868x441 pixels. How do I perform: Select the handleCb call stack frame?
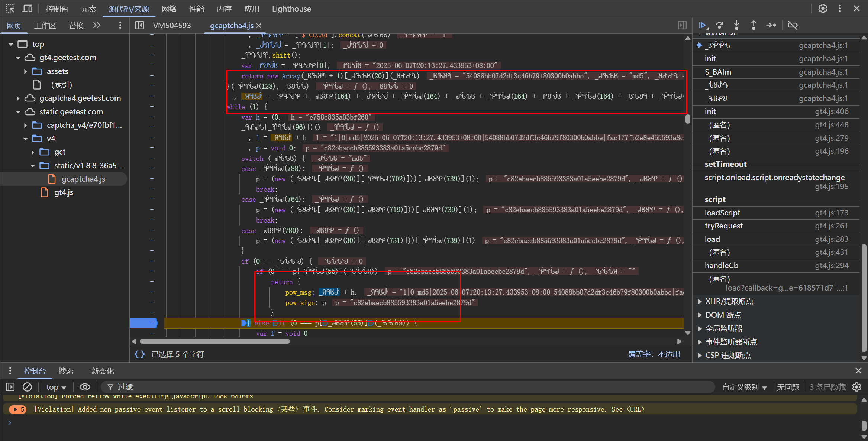(777, 265)
